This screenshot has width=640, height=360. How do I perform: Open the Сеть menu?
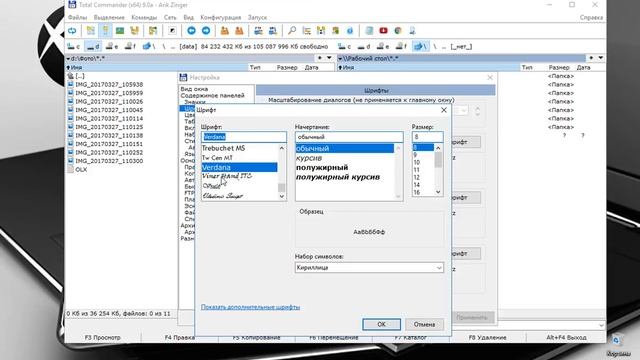[170, 18]
